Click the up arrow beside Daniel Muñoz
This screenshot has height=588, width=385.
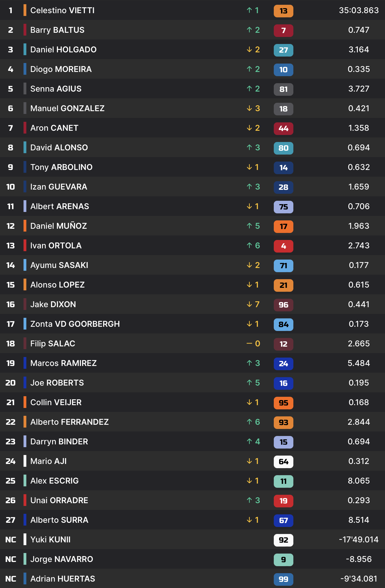249,226
